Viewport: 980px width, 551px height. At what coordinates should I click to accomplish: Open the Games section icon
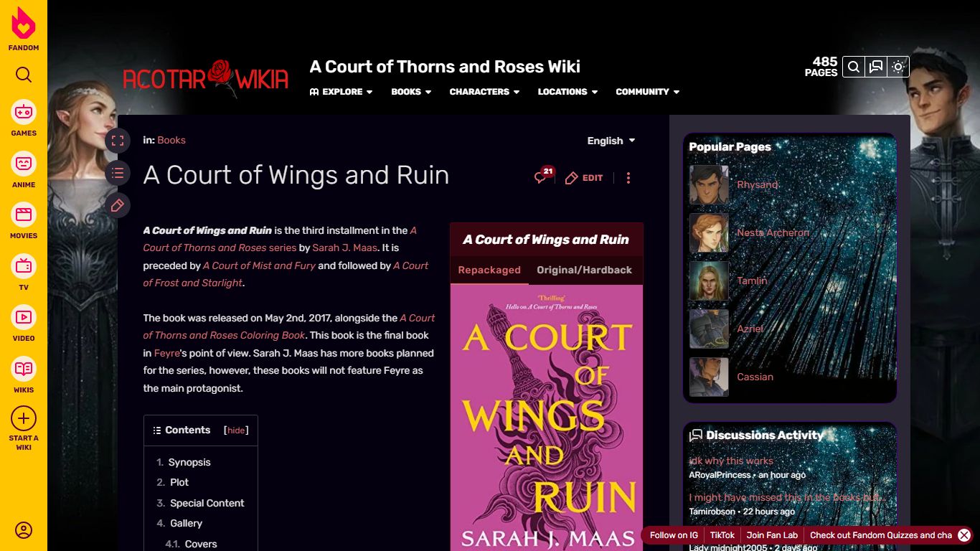pos(24,112)
